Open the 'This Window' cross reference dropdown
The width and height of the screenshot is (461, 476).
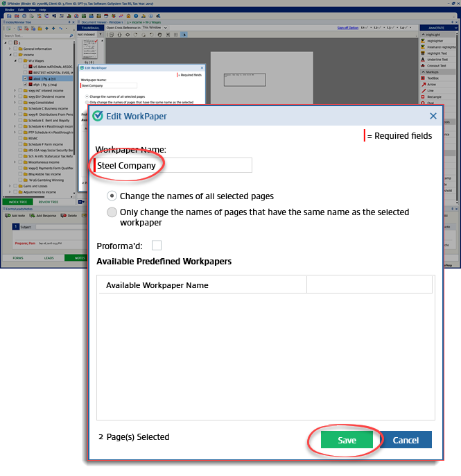(165, 28)
